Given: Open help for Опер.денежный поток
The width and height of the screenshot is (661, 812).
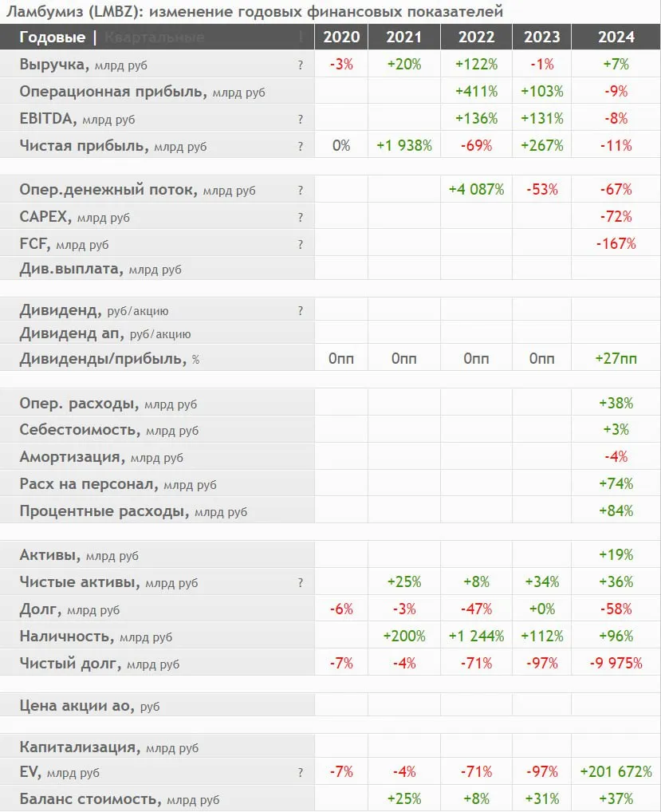Looking at the screenshot, I should point(301,191).
